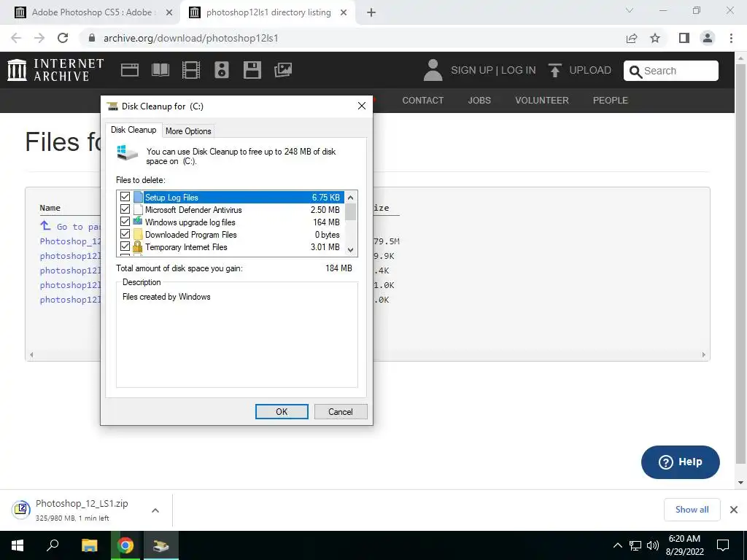The width and height of the screenshot is (747, 560).
Task: Open File Explorer from the taskbar
Action: [x=89, y=545]
